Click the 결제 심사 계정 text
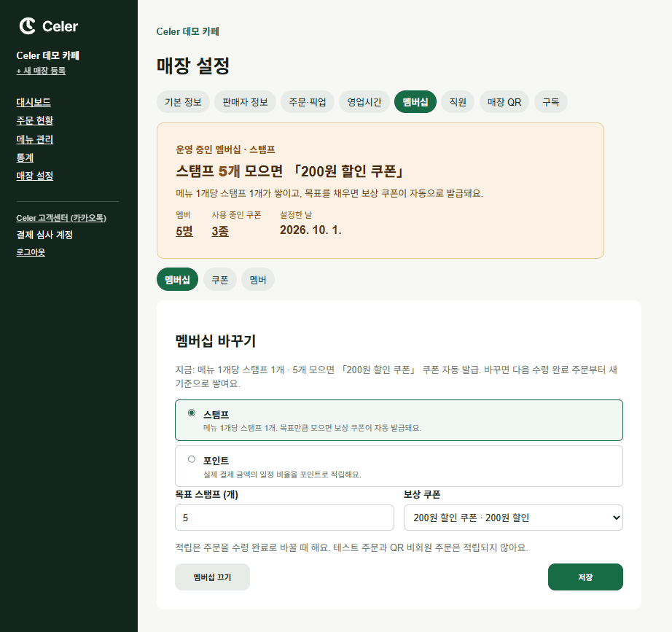This screenshot has width=672, height=632. pyautogui.click(x=44, y=235)
